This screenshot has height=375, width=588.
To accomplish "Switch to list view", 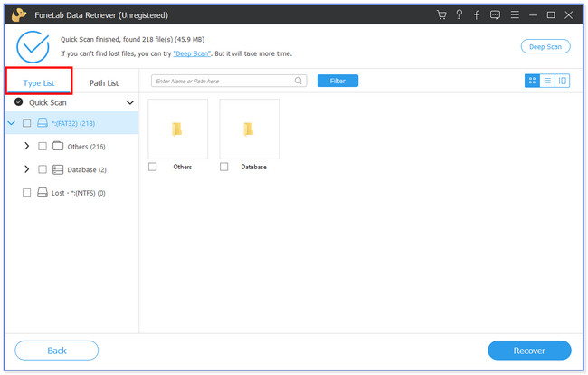I will coord(547,81).
